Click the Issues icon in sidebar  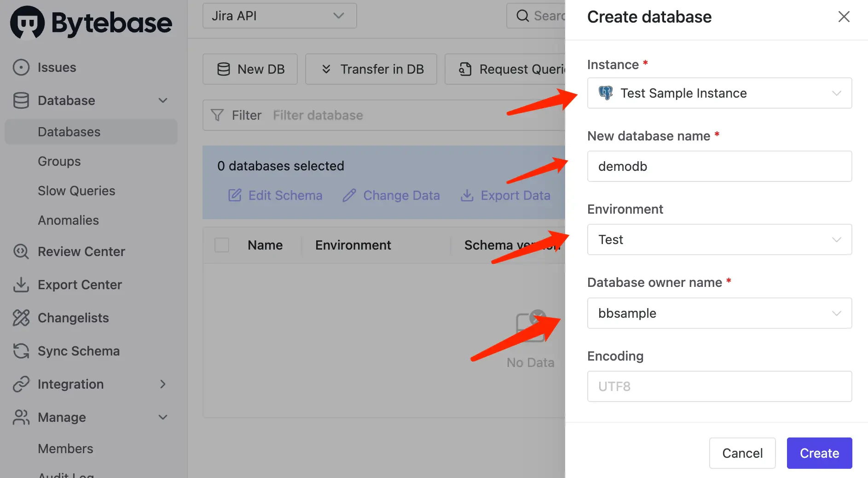pyautogui.click(x=21, y=67)
